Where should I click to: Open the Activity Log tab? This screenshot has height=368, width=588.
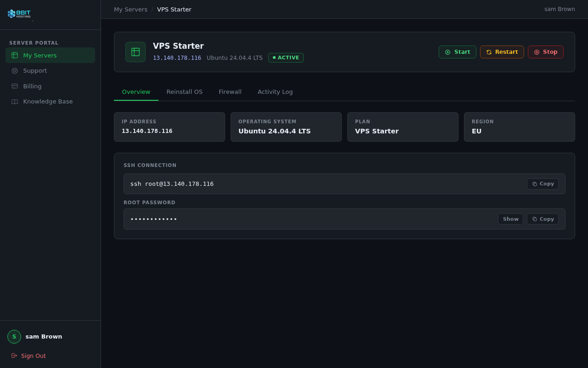coord(275,92)
